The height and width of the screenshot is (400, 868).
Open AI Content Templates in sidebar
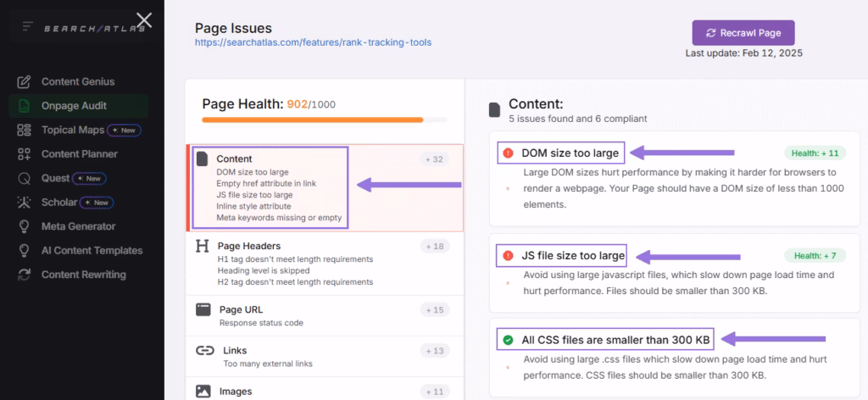tap(92, 251)
